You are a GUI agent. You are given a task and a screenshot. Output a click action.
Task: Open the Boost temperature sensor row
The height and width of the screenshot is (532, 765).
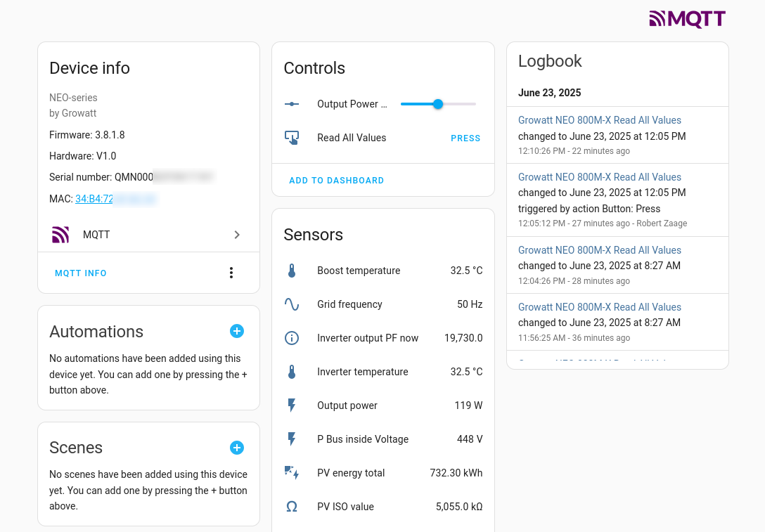[383, 271]
